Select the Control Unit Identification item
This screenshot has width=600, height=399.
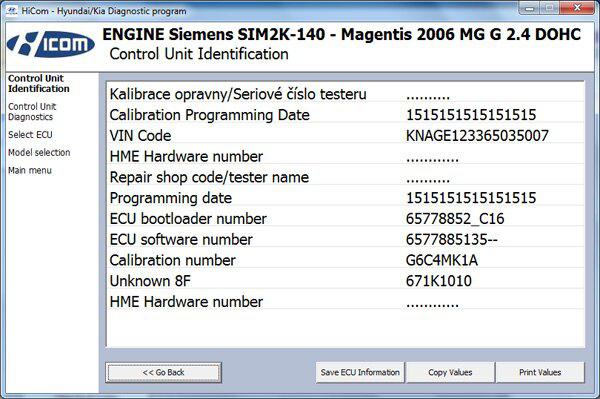click(x=39, y=83)
